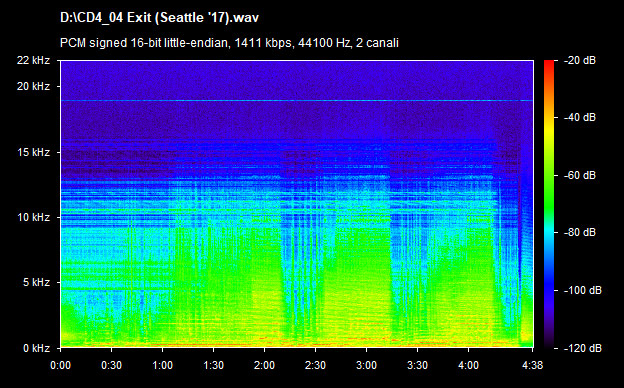Click the 2:30 time axis marker
The image size is (624, 388).
315,365
